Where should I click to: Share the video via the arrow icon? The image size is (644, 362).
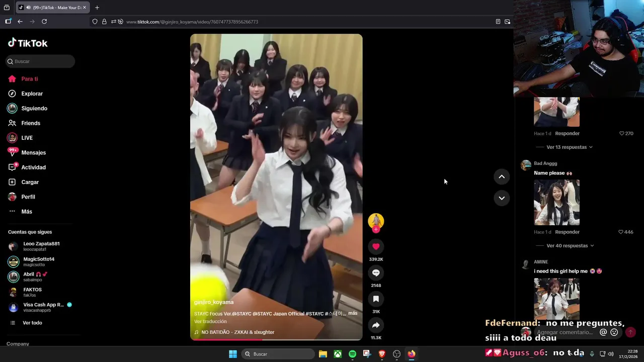tap(376, 325)
